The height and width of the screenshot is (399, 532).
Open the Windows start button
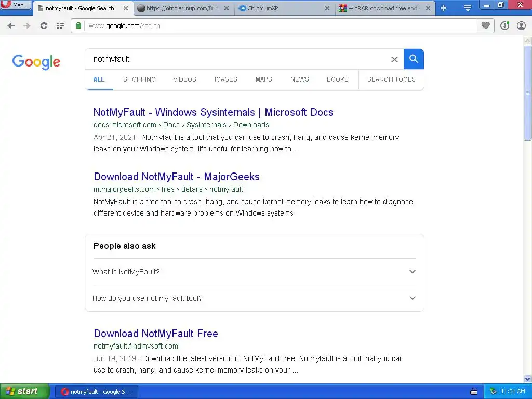tap(24, 392)
